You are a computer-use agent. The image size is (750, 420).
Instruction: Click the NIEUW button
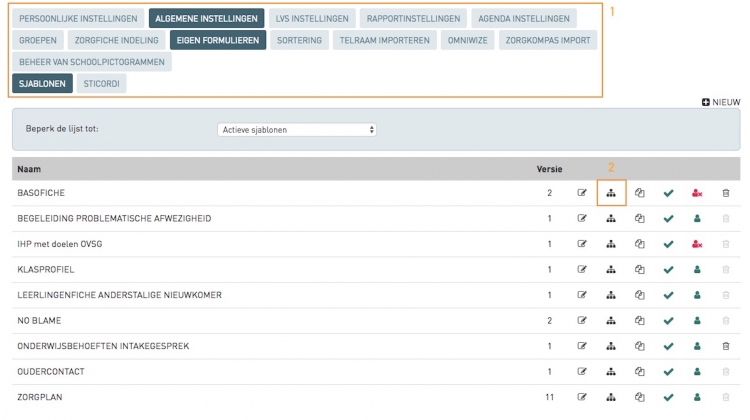pos(721,102)
